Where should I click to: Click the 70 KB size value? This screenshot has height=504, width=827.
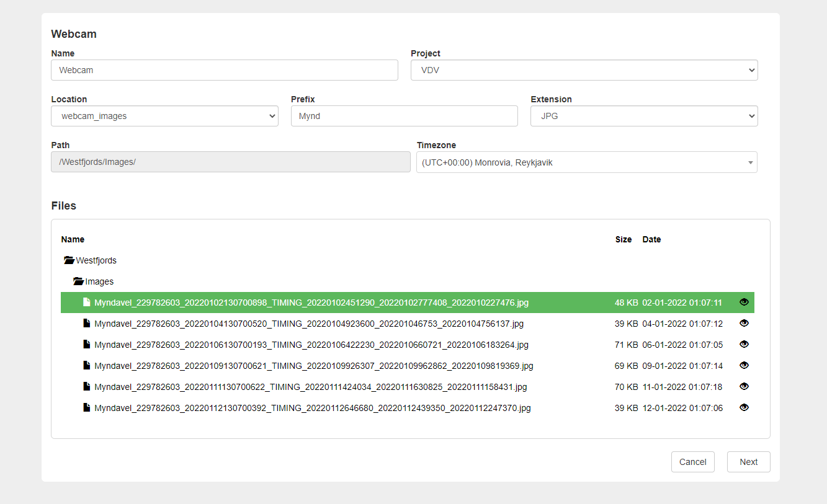pyautogui.click(x=626, y=387)
